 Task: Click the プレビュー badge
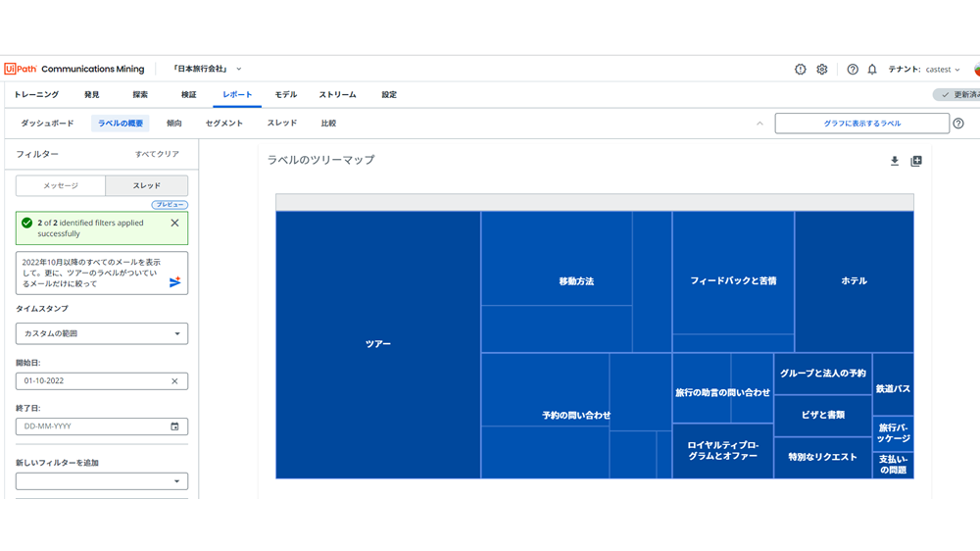[170, 205]
